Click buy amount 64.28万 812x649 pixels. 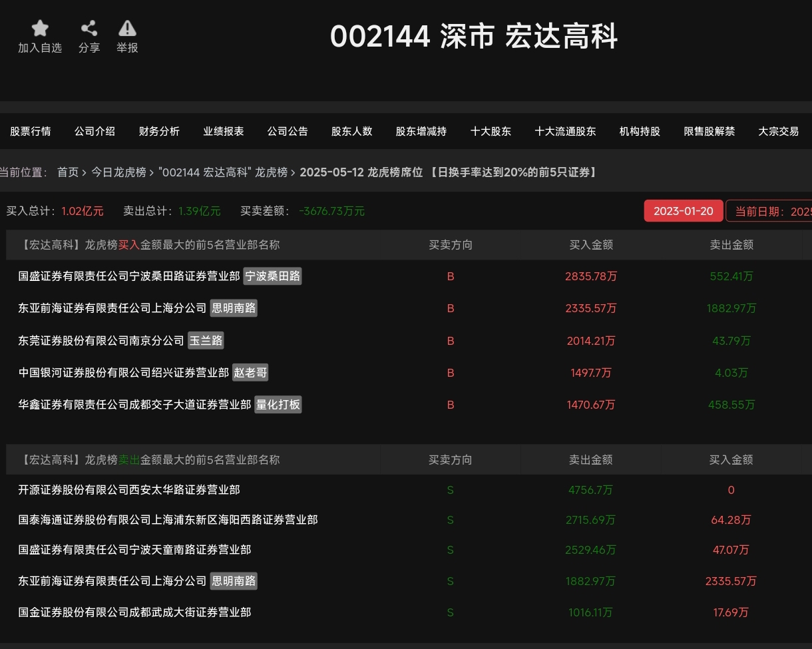pyautogui.click(x=731, y=520)
